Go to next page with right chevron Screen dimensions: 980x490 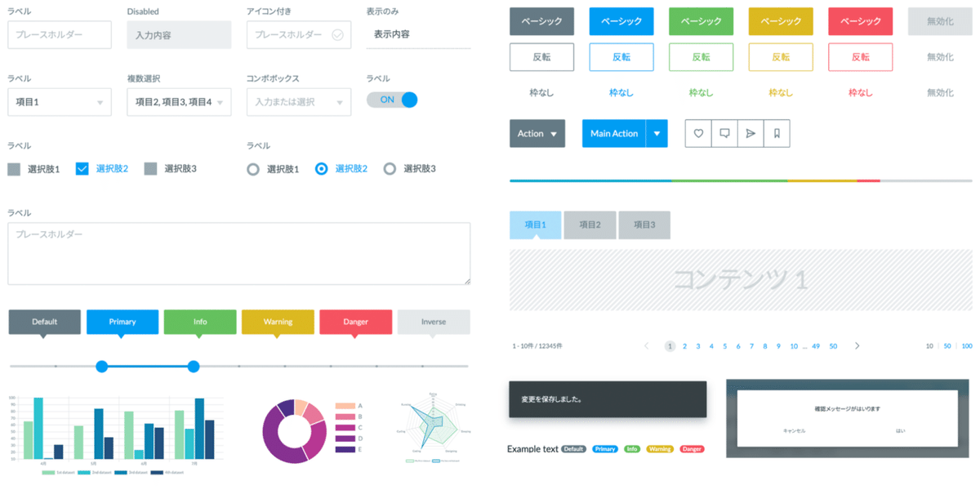[x=857, y=346]
